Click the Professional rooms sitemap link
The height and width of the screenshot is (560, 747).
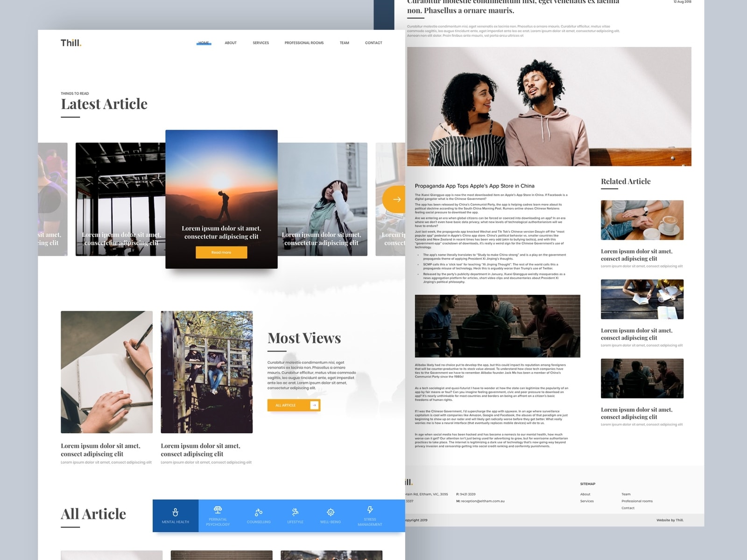point(637,501)
